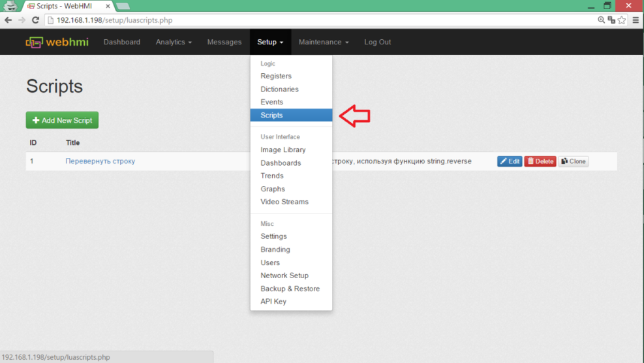Open API Key menu entry

[x=291, y=302]
